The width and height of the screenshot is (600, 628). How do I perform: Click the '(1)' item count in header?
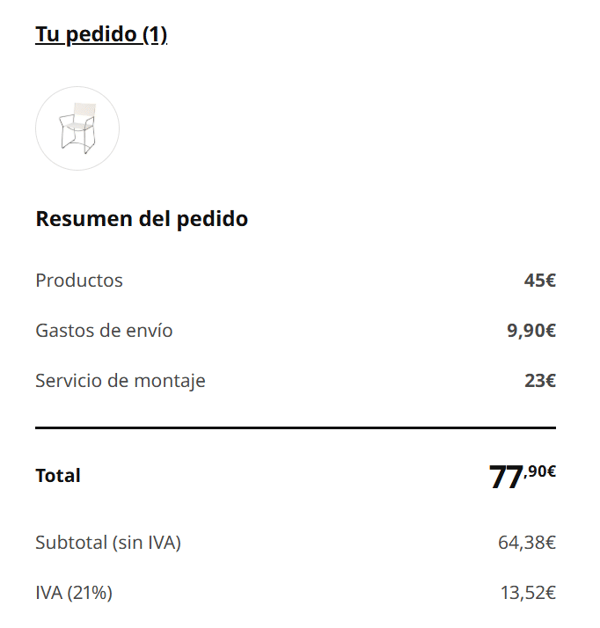click(x=155, y=34)
